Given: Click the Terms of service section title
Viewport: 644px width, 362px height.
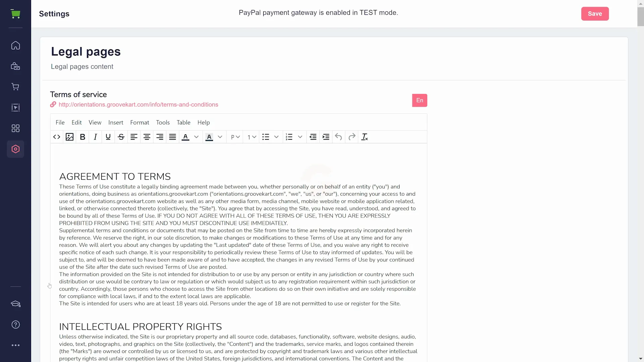Looking at the screenshot, I should (78, 95).
